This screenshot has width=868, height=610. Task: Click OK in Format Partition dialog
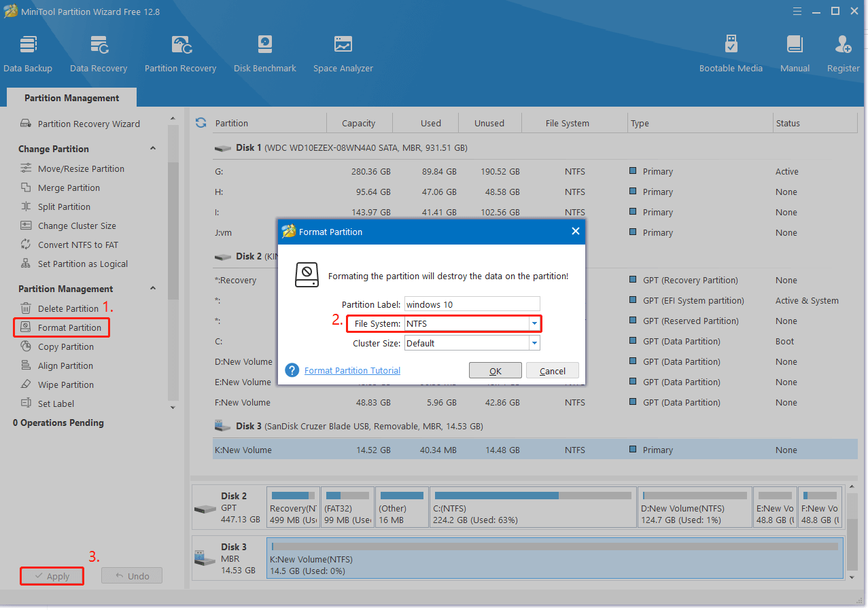click(495, 371)
